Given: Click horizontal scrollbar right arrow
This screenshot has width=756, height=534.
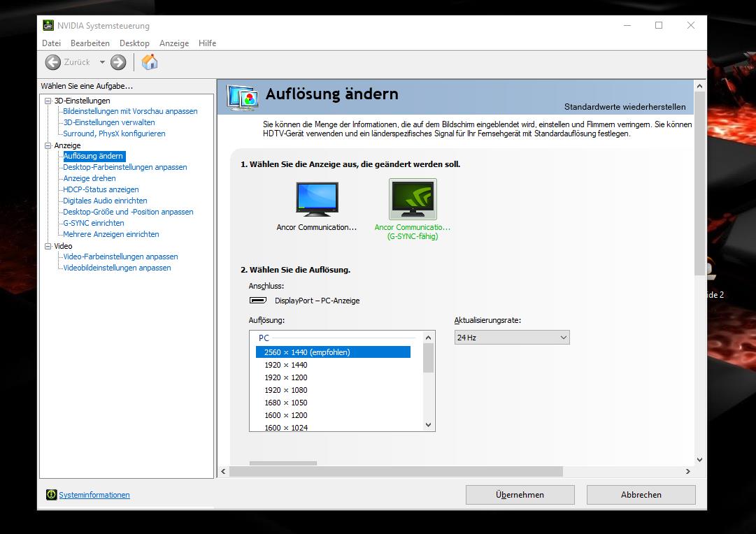Looking at the screenshot, I should [x=688, y=471].
